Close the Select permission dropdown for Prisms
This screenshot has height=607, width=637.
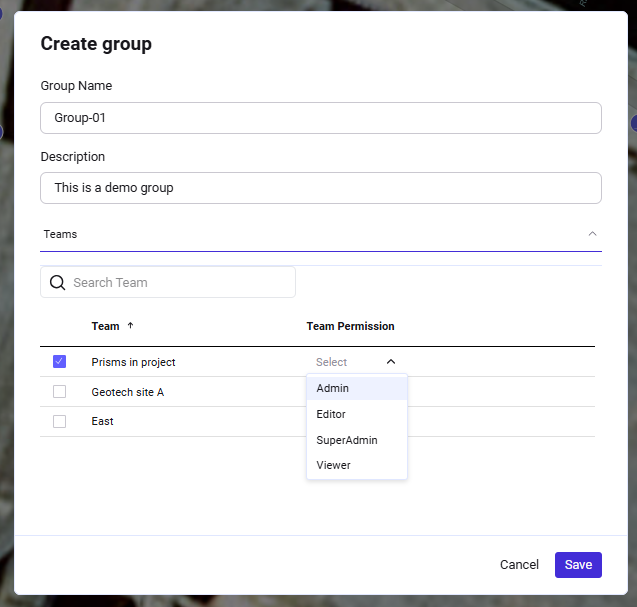[x=390, y=362]
